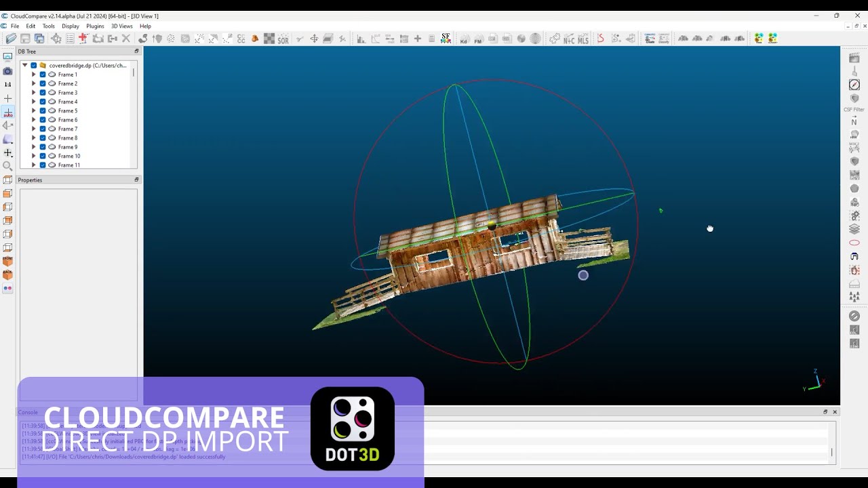Viewport: 868px width, 488px height.
Task: Click the red plus pick rotation center icon
Action: point(83,39)
